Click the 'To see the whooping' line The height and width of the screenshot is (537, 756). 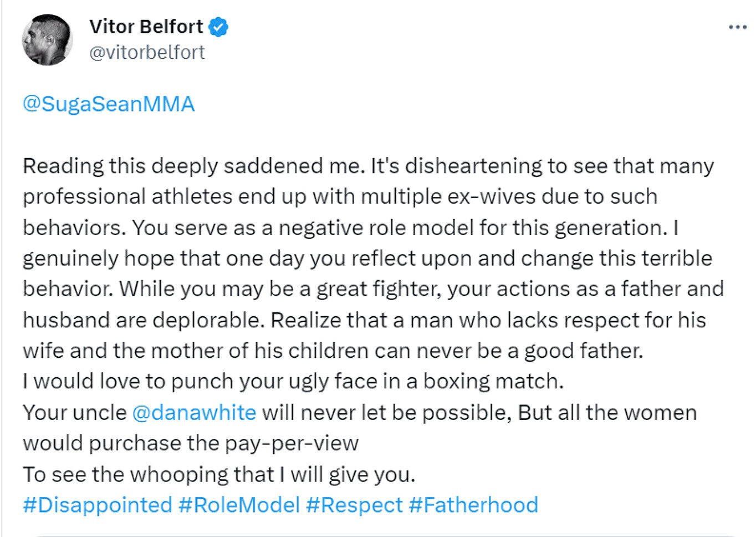coord(219,475)
